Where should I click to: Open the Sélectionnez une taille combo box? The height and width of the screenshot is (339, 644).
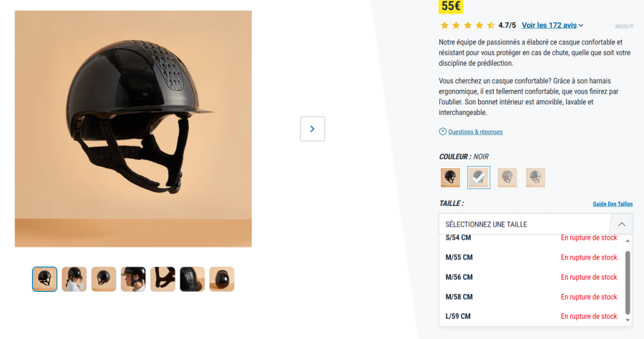pyautogui.click(x=535, y=224)
